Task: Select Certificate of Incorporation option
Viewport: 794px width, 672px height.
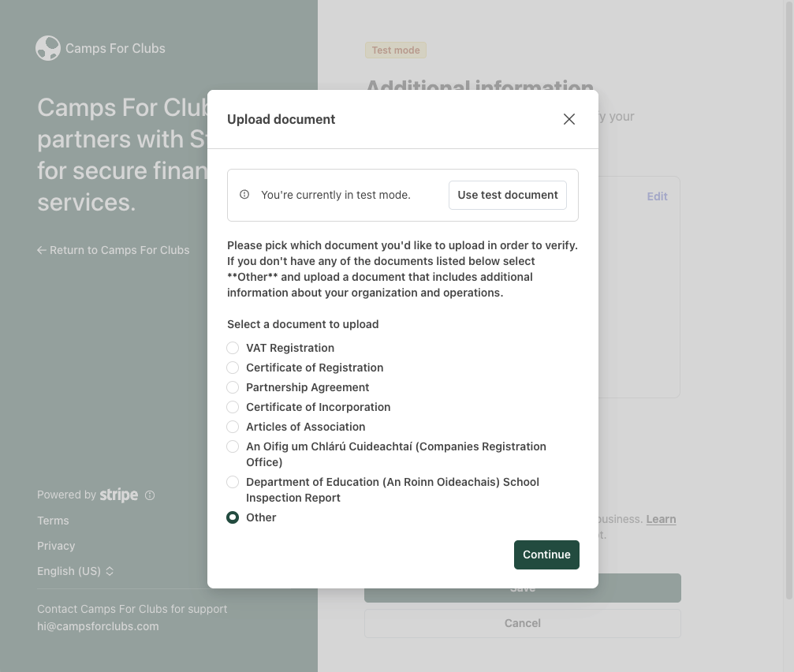Action: click(233, 407)
